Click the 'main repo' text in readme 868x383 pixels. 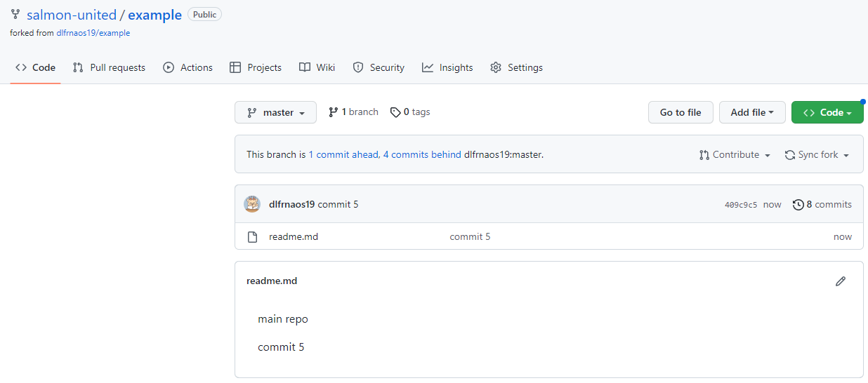pyautogui.click(x=283, y=319)
